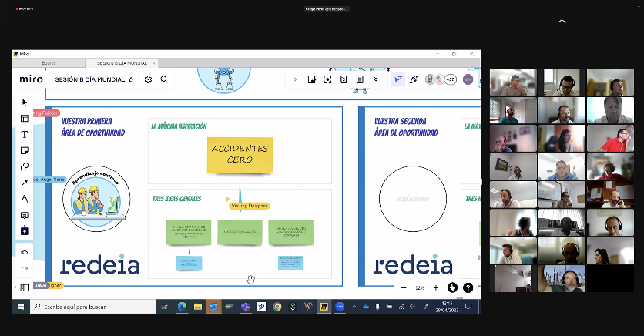Select the cursor tool in Miro's left toolbar
The height and width of the screenshot is (336, 644).
[24, 102]
